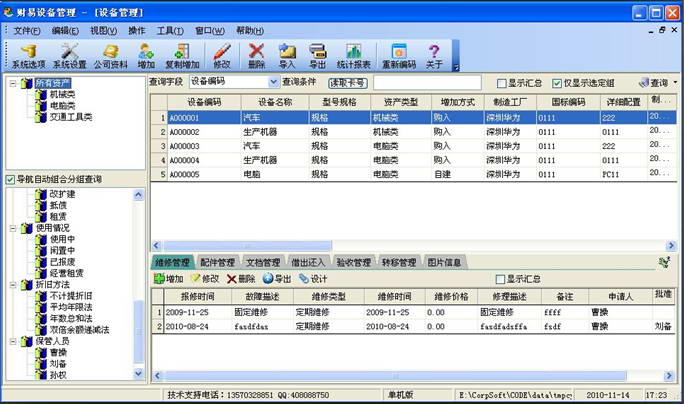The width and height of the screenshot is (684, 404).
Task: Select the 机械类 tree node
Action: [62, 94]
